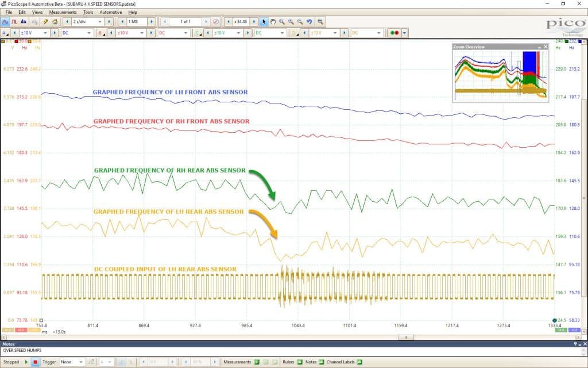Viewport: 588px width, 368px height.
Task: Close the Notes panel
Action: click(585, 344)
